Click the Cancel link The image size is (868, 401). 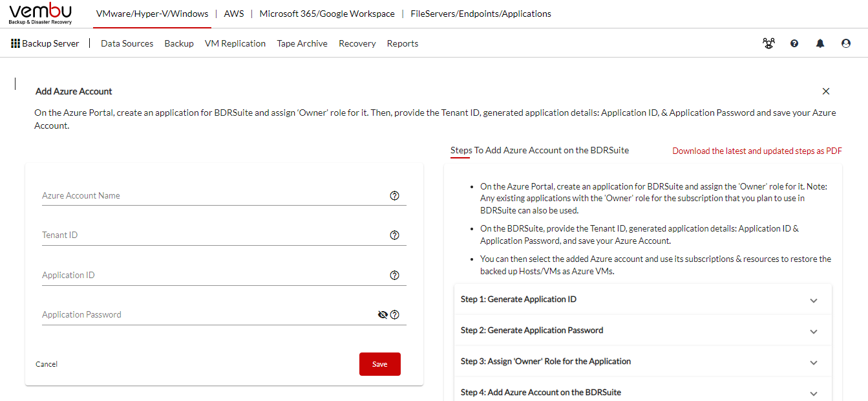pyautogui.click(x=47, y=364)
